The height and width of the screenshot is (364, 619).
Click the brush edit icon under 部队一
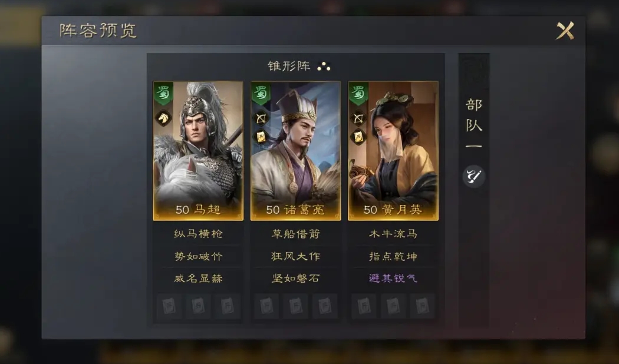[474, 176]
